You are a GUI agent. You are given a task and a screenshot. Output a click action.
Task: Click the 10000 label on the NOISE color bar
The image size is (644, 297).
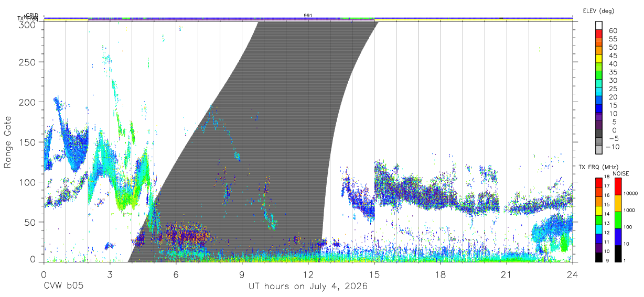[631, 194]
